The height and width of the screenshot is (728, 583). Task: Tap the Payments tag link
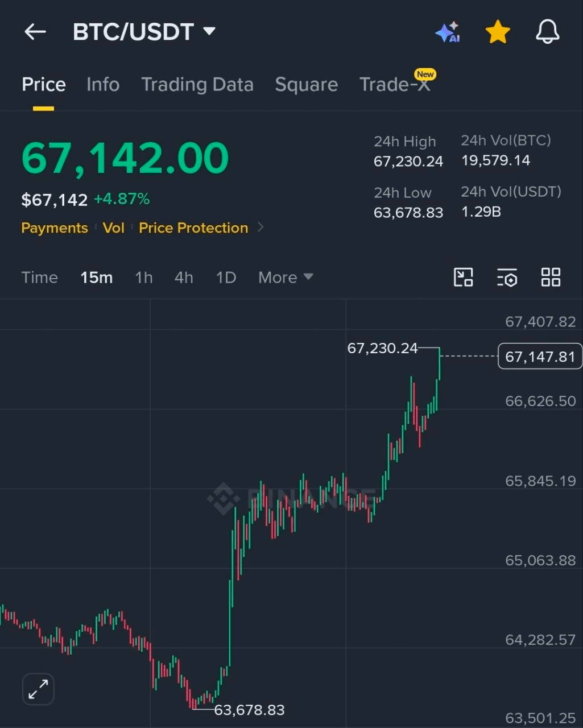[x=55, y=228]
